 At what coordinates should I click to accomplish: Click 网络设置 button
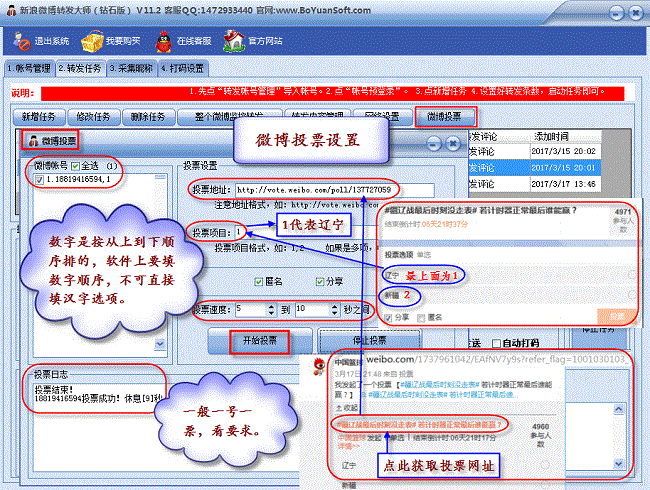point(381,116)
